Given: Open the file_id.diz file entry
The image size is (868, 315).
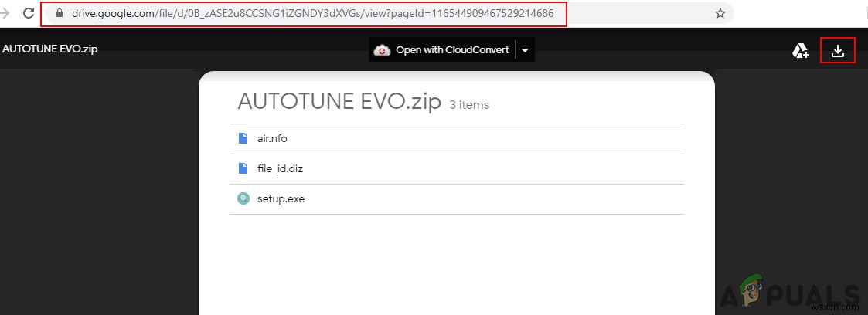Looking at the screenshot, I should click(457, 168).
